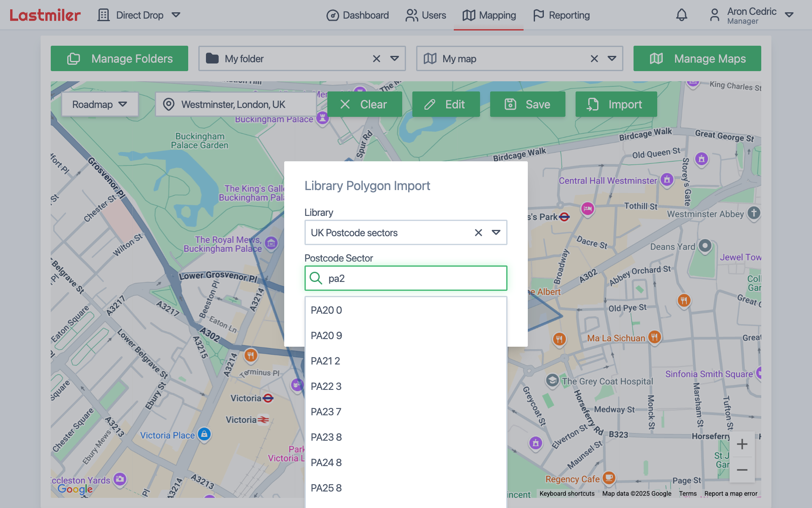Choose postcode sector PA20 0
812x508 pixels.
(x=406, y=310)
